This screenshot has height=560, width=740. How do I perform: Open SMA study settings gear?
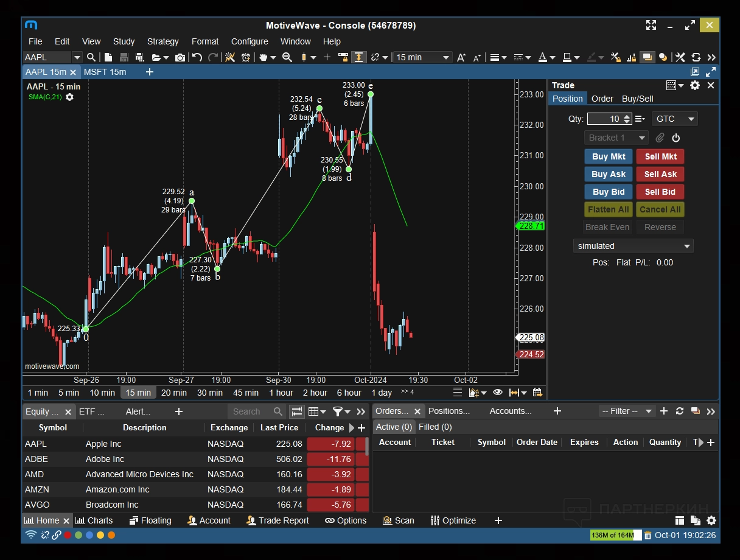point(69,97)
